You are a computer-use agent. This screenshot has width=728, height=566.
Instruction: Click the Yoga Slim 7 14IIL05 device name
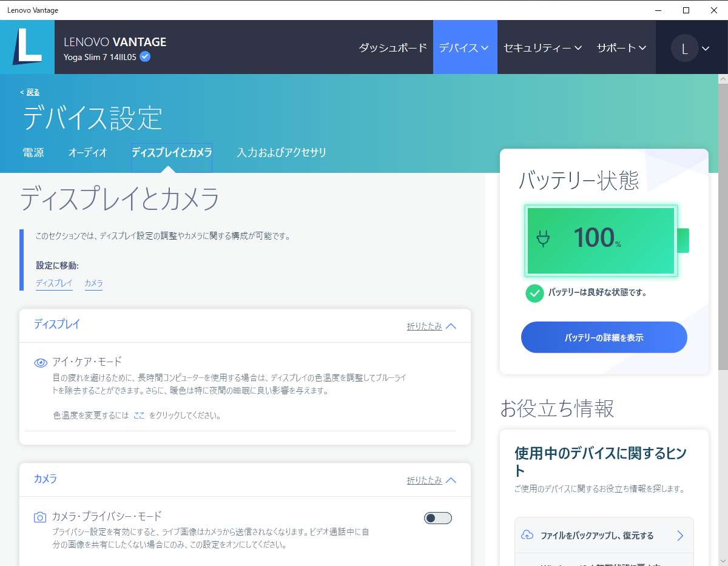100,57
